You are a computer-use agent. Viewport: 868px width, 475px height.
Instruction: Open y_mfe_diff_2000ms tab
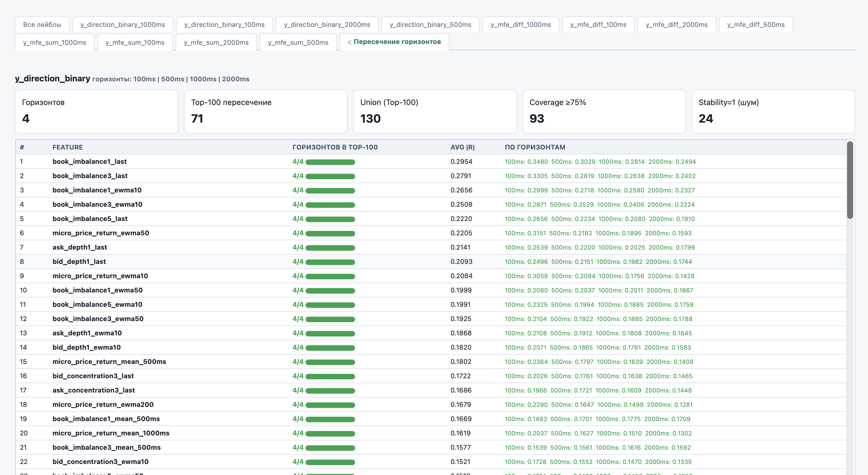[677, 24]
